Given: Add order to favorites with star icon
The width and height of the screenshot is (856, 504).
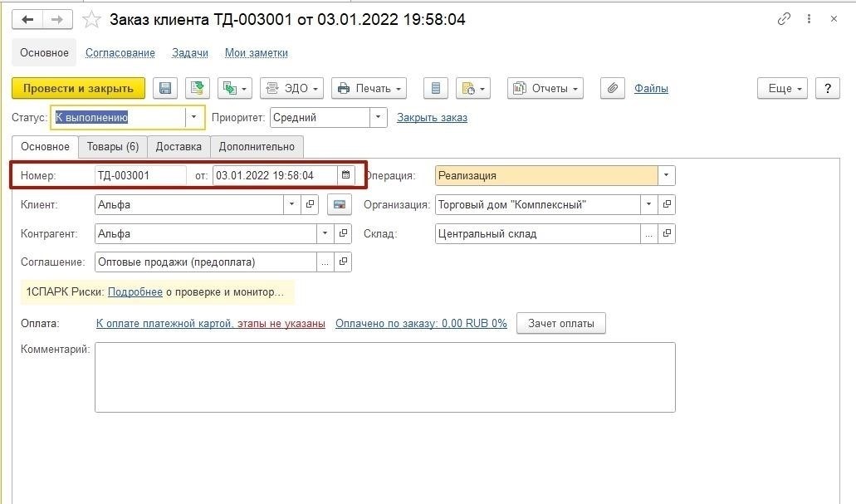Looking at the screenshot, I should tap(91, 20).
